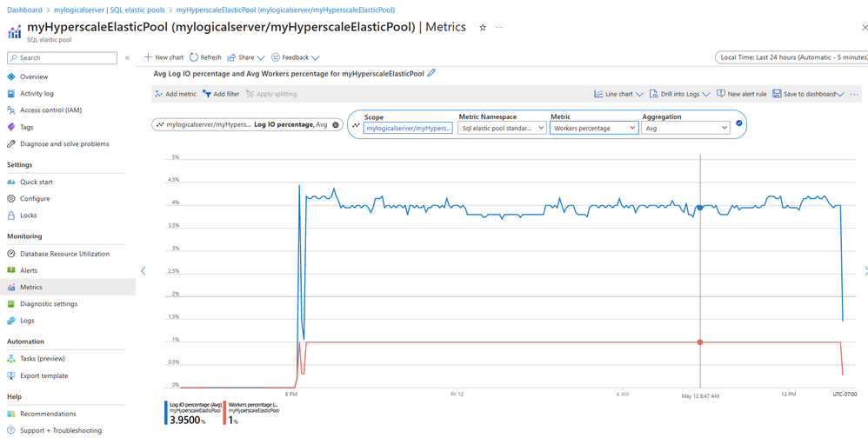The height and width of the screenshot is (438, 868).
Task: Remove the Log IO percentage metric chip
Action: click(335, 125)
